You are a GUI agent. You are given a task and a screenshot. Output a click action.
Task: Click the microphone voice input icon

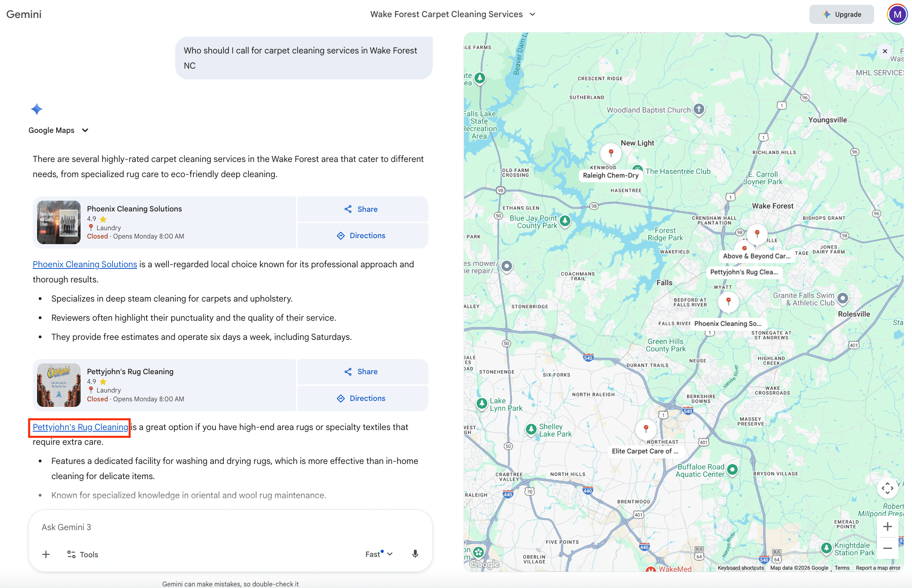415,554
